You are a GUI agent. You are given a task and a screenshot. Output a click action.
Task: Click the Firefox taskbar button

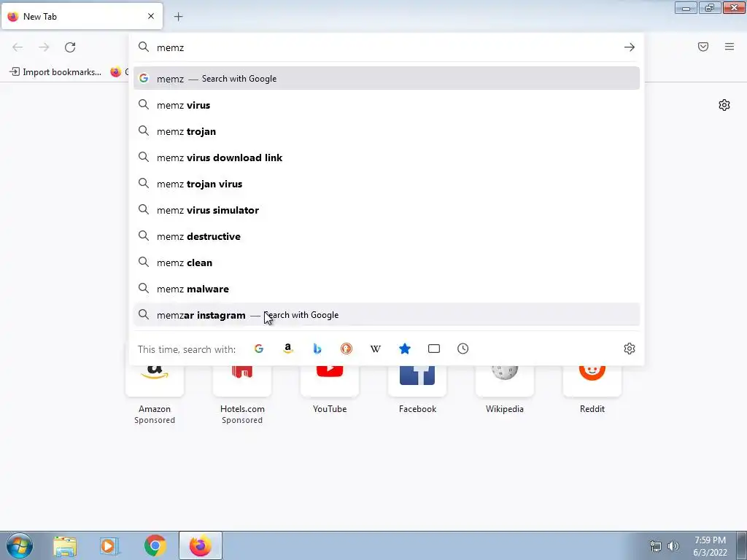pyautogui.click(x=201, y=545)
